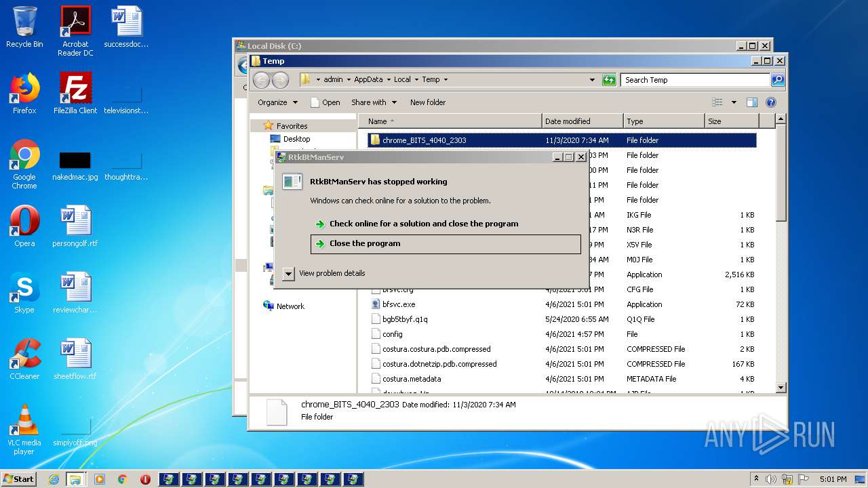Select costura.costura.pdb.compressed file
This screenshot has height=488, width=868.
point(561,349)
